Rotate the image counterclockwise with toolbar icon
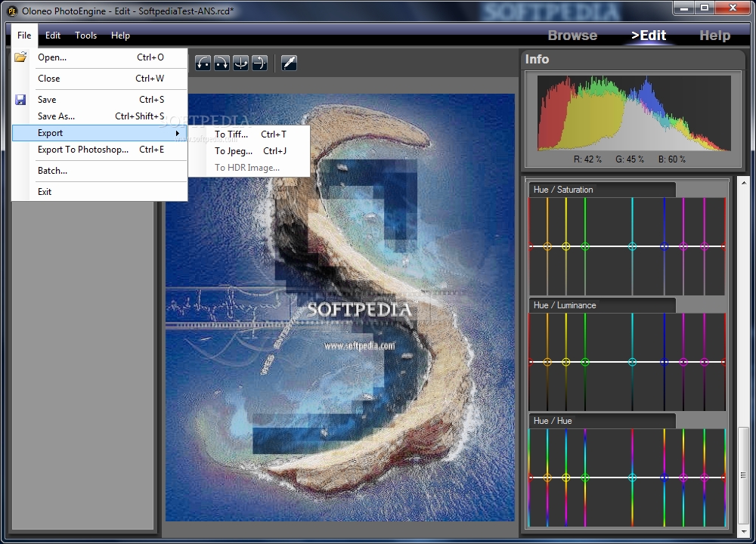 [x=203, y=63]
